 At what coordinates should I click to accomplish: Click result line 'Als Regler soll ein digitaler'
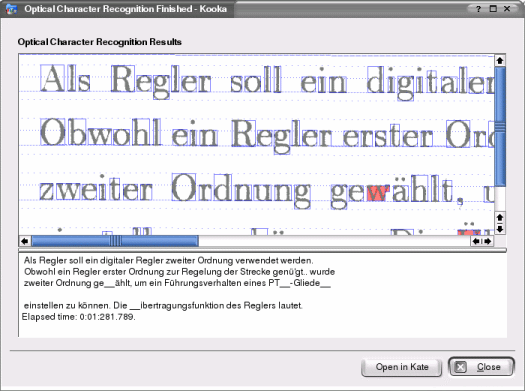click(x=168, y=260)
